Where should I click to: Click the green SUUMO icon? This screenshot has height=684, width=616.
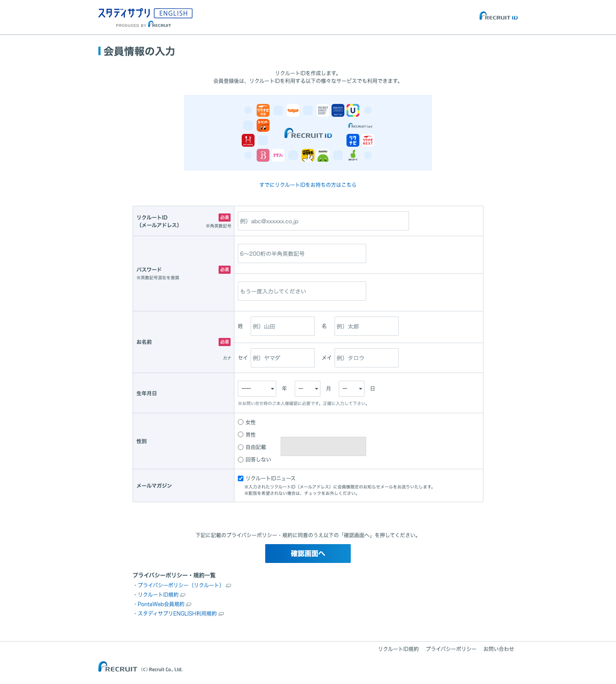[x=323, y=155]
